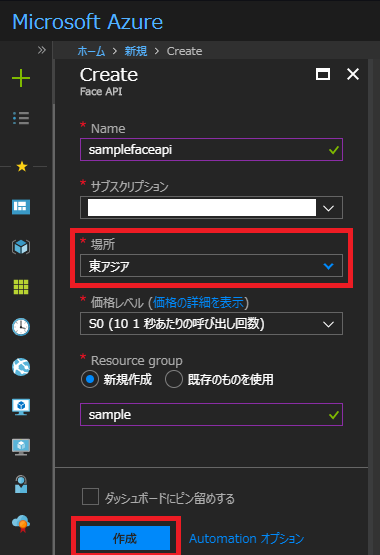Click the Resource group label
The image size is (380, 555).
coord(137,361)
